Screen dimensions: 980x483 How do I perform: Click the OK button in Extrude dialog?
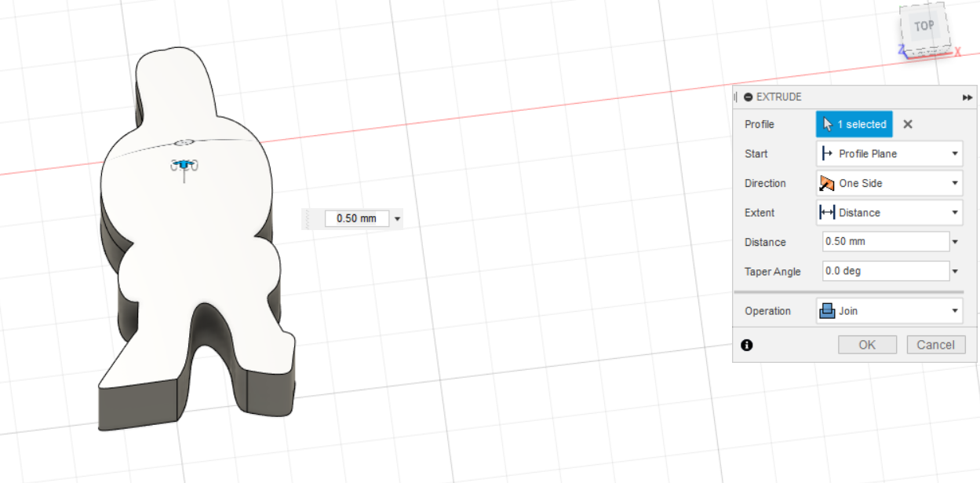pos(867,345)
